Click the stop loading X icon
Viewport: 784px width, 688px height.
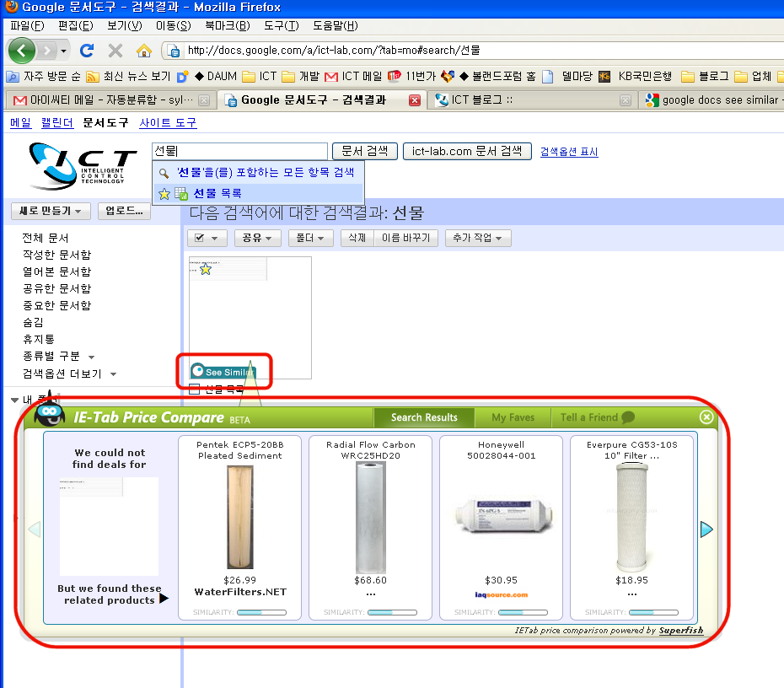click(x=115, y=51)
